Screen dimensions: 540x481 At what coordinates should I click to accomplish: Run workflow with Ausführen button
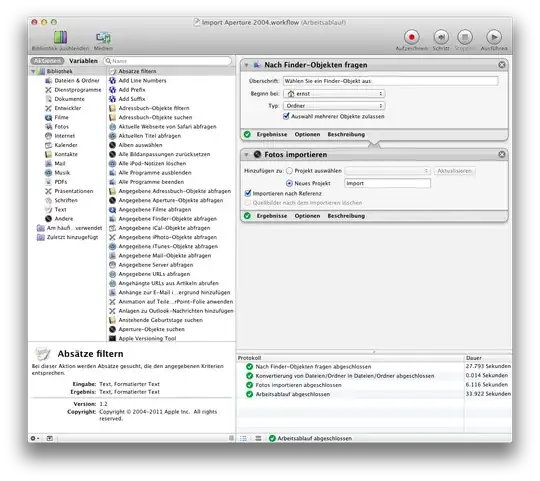tap(494, 41)
